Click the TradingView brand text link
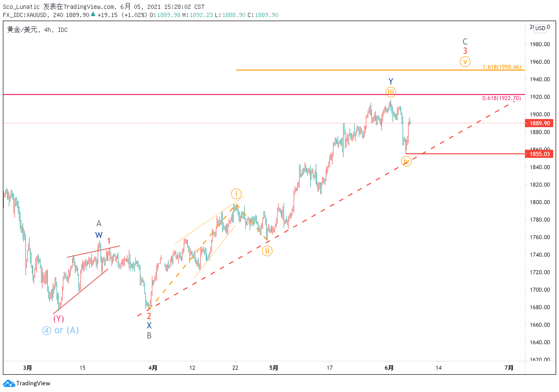The width and height of the screenshot is (559, 392). tap(33, 383)
